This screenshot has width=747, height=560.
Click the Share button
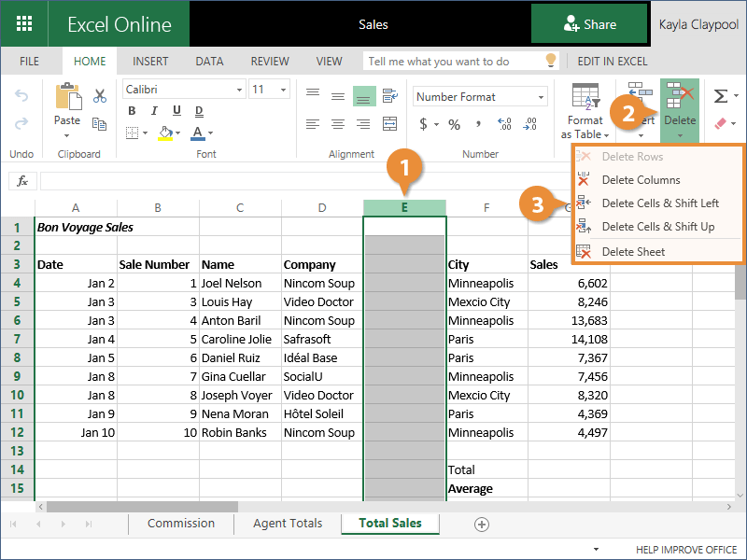(589, 24)
